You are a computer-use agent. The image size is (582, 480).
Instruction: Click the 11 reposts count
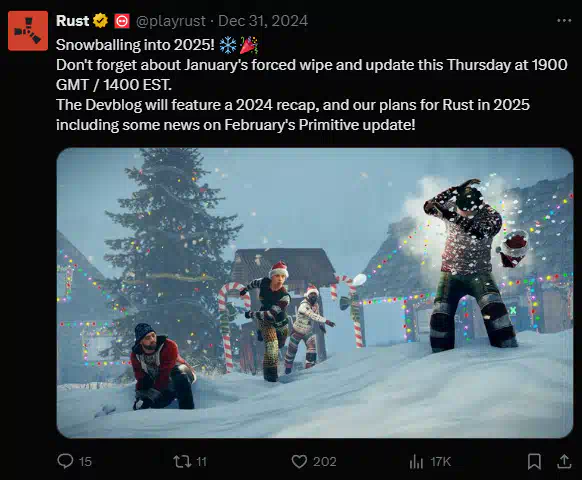[x=201, y=461]
